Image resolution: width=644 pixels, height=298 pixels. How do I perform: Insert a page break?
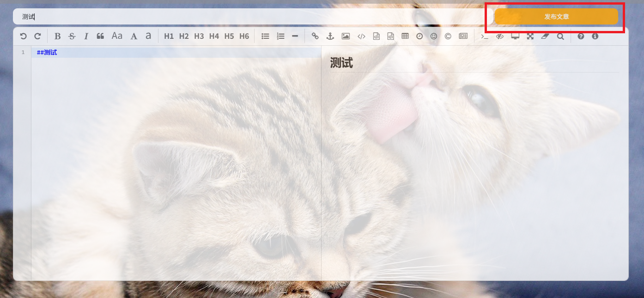coord(463,36)
